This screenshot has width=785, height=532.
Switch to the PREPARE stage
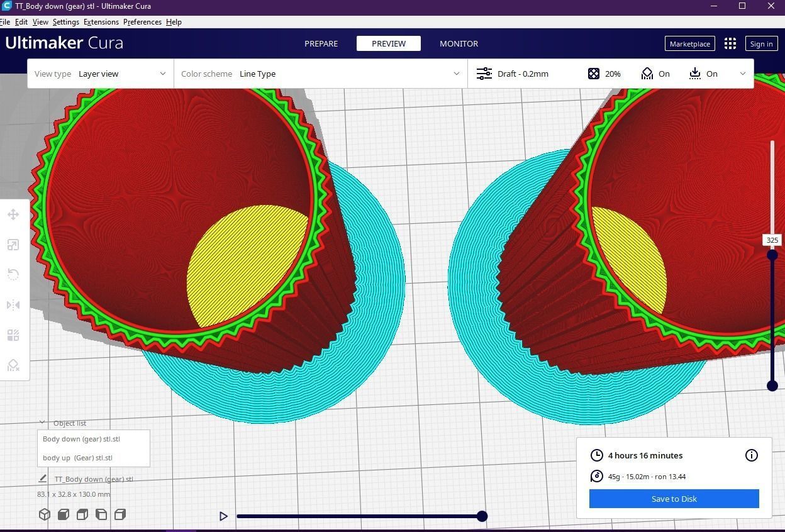[321, 43]
